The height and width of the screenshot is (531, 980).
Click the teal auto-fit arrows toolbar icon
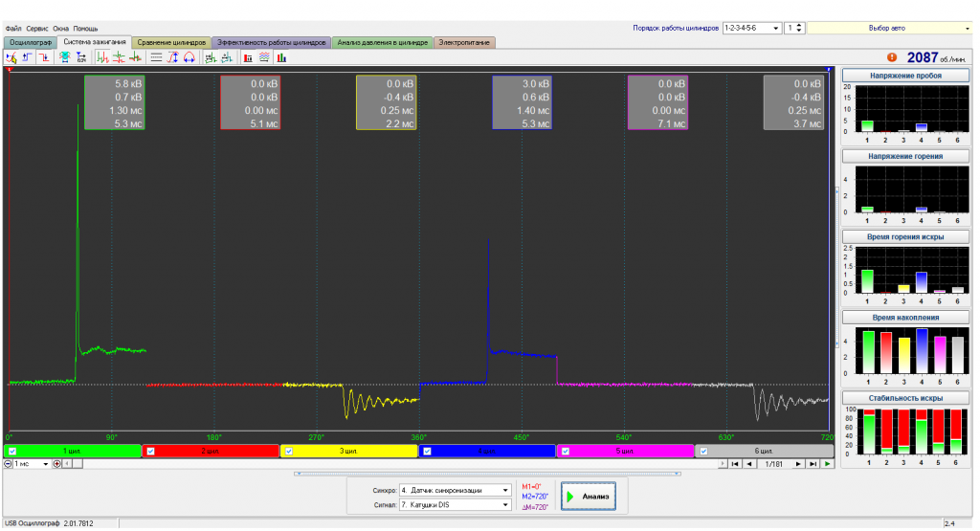(x=64, y=57)
